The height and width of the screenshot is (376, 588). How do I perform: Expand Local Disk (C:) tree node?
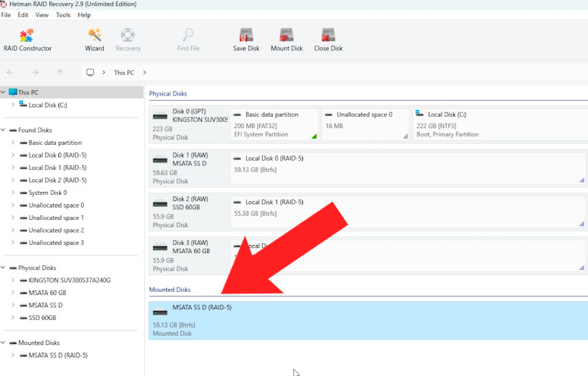(13, 105)
